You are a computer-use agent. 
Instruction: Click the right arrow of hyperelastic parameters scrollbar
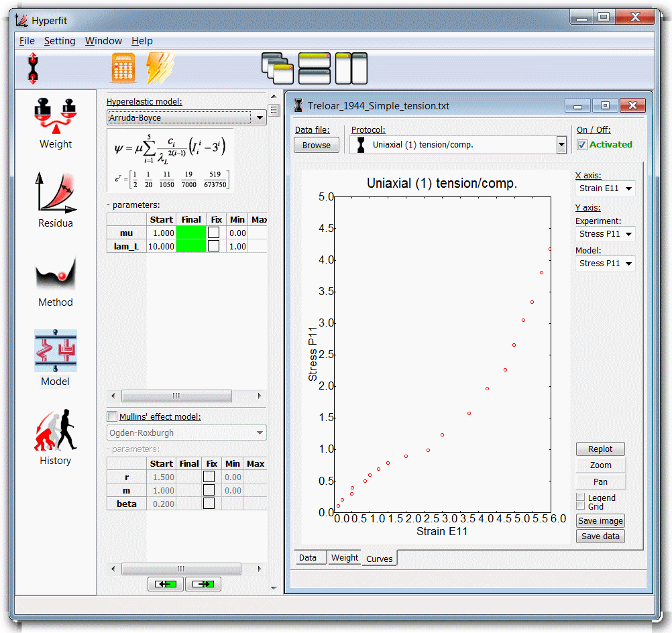[260, 396]
